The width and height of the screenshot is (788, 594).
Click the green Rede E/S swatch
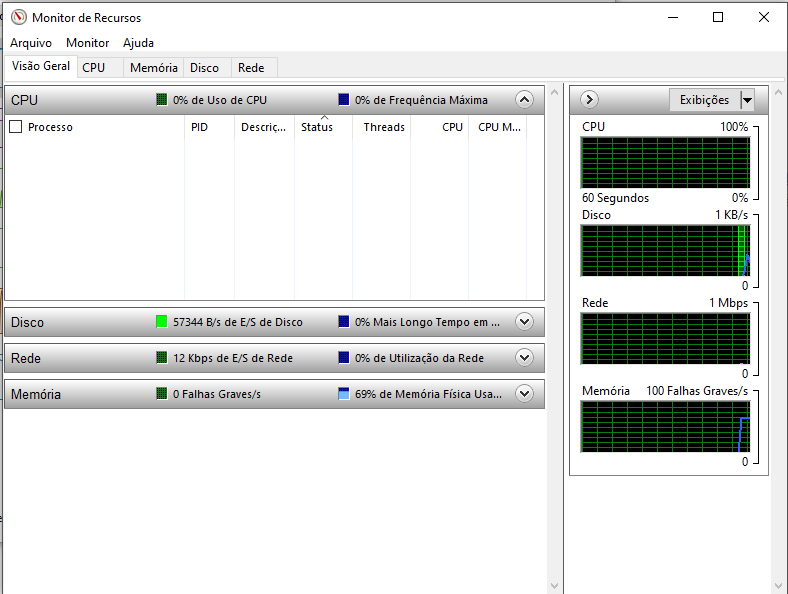click(x=162, y=358)
